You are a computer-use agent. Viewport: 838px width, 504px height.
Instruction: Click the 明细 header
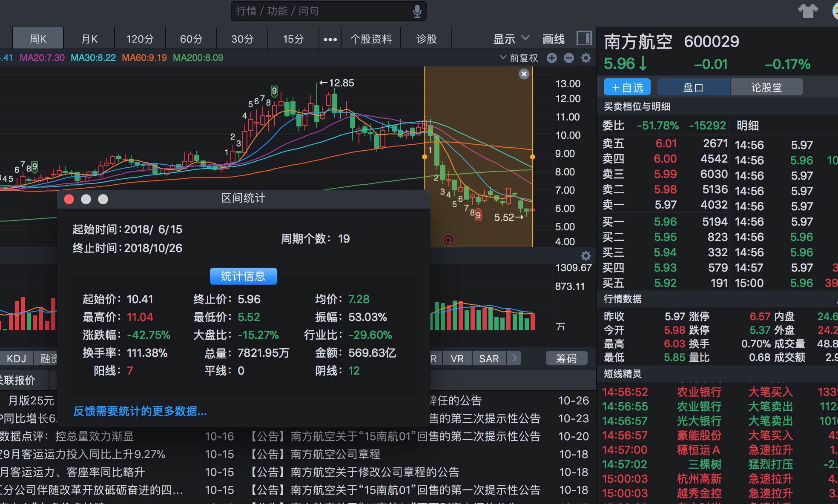(x=748, y=126)
